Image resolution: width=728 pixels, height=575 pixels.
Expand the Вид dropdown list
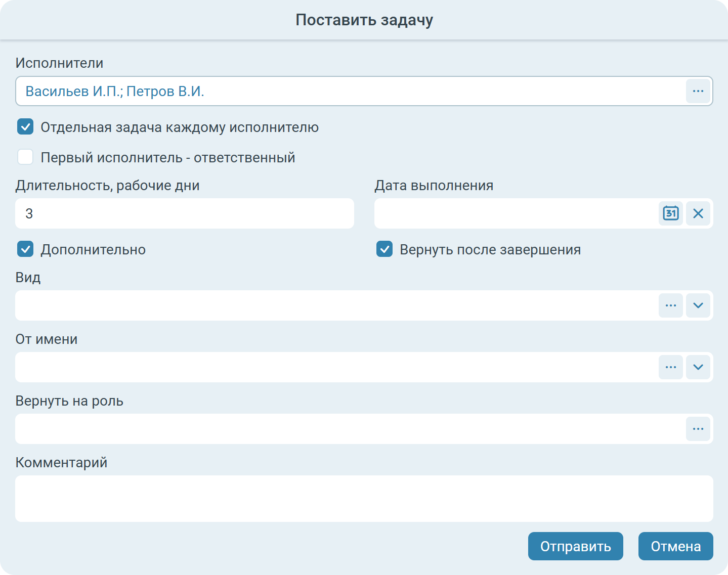[698, 305]
